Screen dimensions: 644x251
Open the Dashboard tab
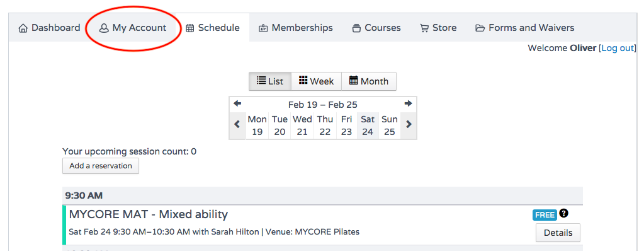click(x=49, y=28)
